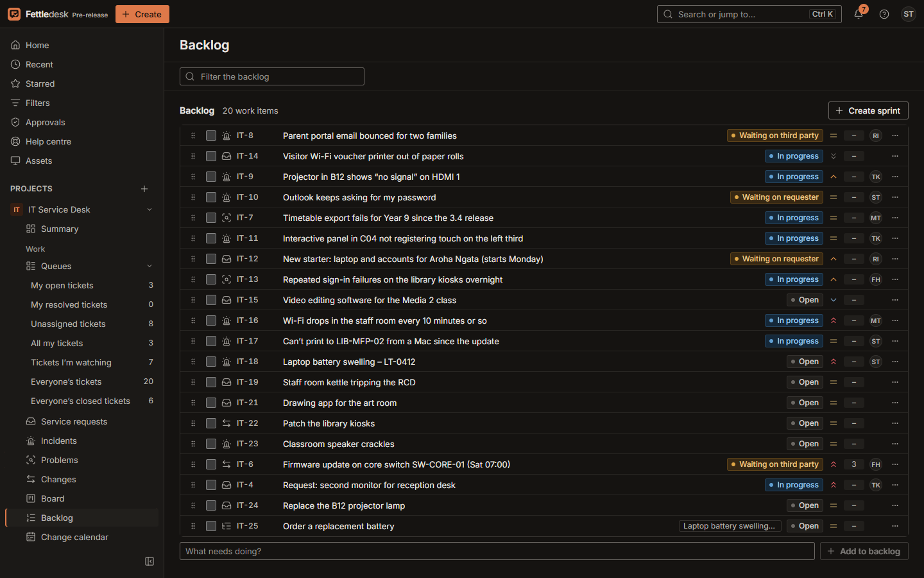Open Starred in the sidebar
This screenshot has height=578, width=924.
coord(81,83)
